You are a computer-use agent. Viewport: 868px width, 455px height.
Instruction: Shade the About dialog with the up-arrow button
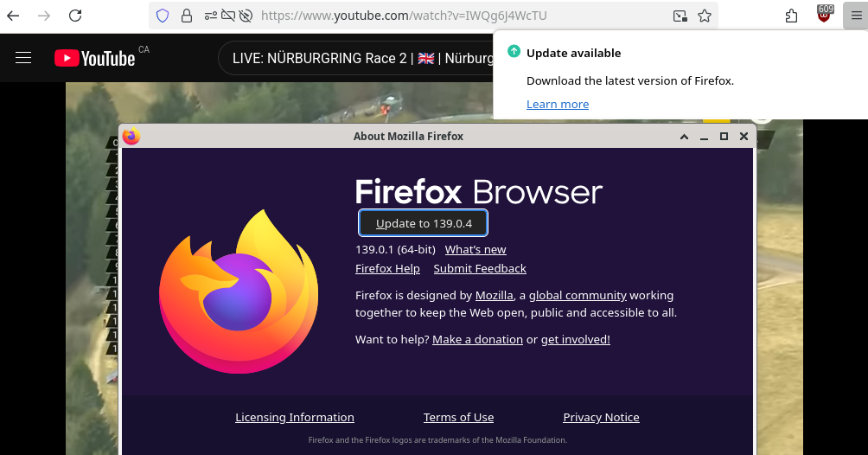point(684,137)
